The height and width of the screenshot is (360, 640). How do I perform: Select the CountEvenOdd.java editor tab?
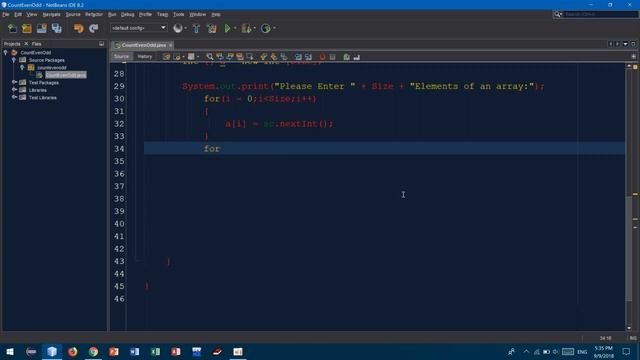point(143,45)
